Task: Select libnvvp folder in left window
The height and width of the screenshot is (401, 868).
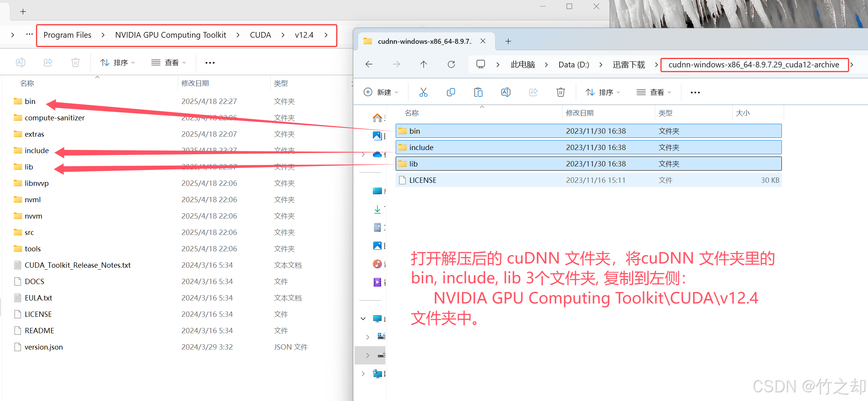Action: 37,183
